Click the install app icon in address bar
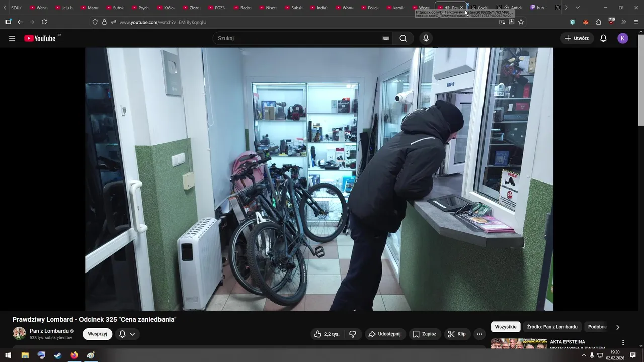This screenshot has width=644, height=362. pyautogui.click(x=511, y=22)
